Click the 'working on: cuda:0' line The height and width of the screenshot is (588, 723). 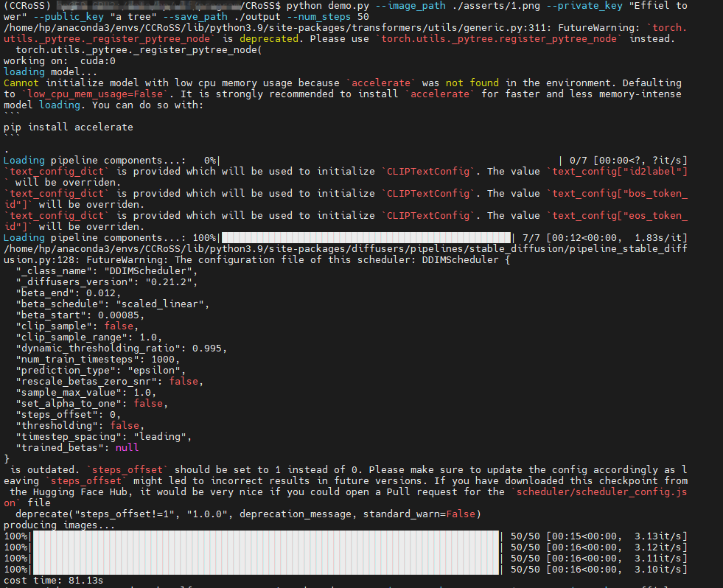(x=60, y=61)
